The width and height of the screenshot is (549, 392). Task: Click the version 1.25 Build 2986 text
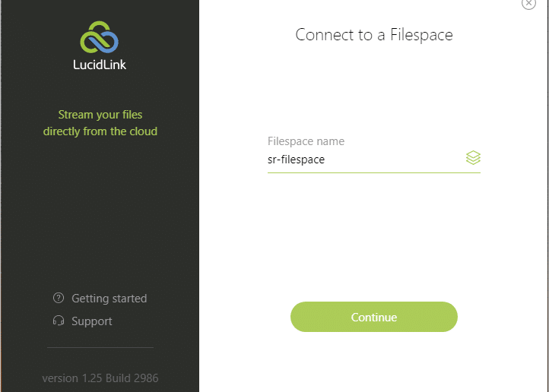[x=100, y=378]
